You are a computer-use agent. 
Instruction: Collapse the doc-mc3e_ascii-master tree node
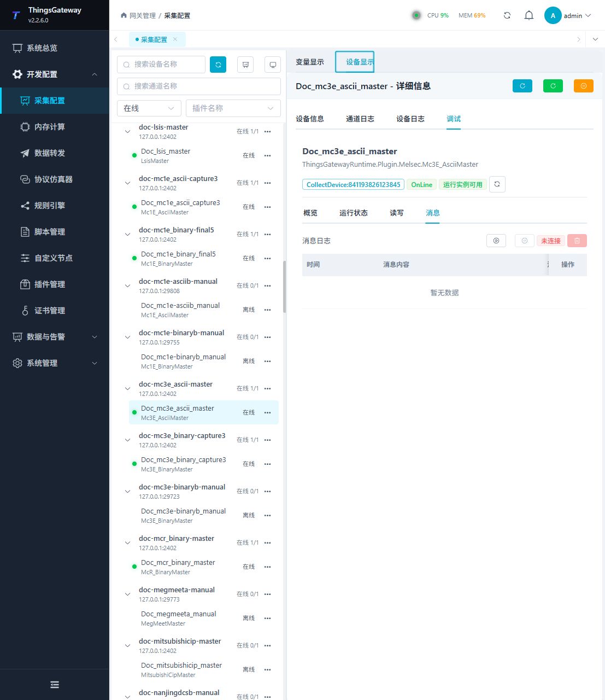coord(127,388)
